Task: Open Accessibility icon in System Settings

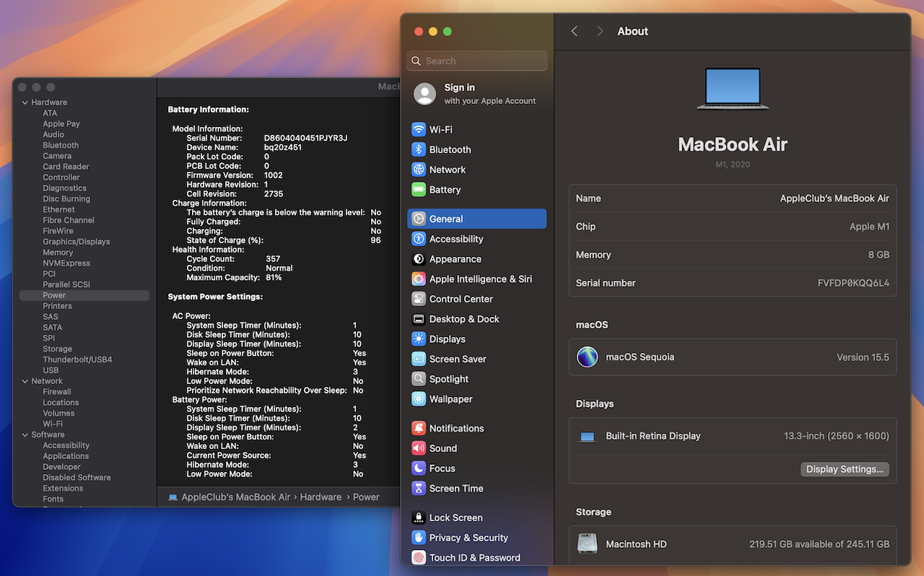Action: (x=419, y=239)
